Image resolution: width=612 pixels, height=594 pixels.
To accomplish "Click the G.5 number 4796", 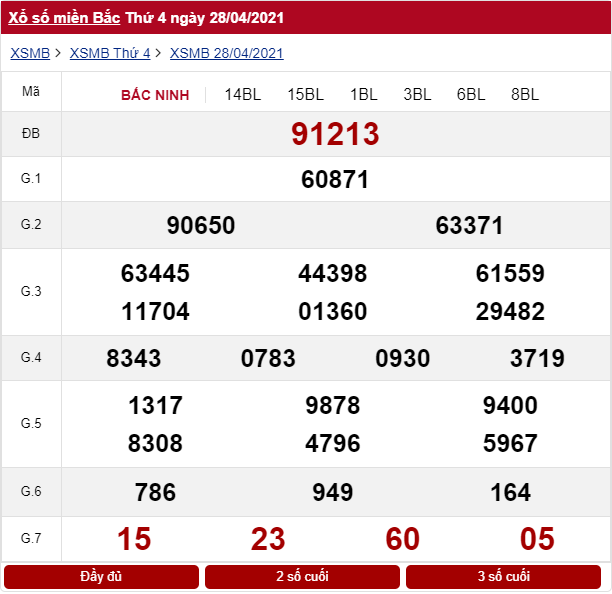I will (x=333, y=443).
